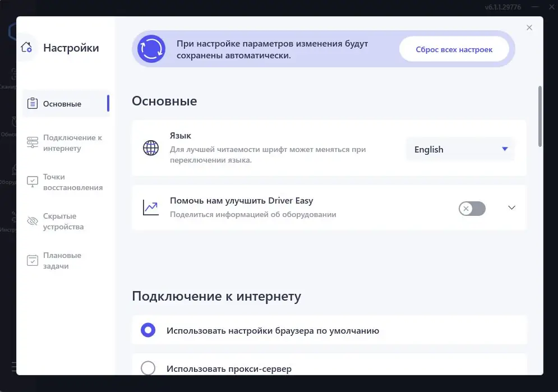Click the circular arrows icon in banner
This screenshot has width=558, height=392.
coord(151,49)
